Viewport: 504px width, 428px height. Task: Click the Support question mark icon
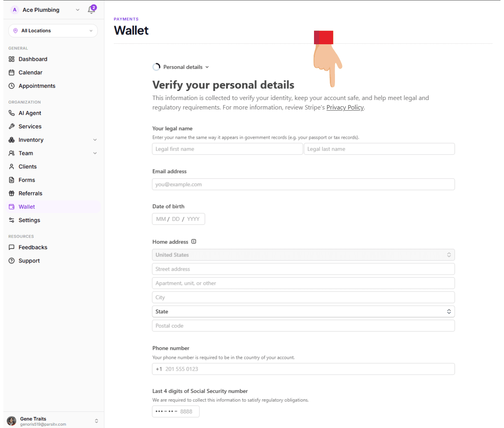(x=12, y=260)
